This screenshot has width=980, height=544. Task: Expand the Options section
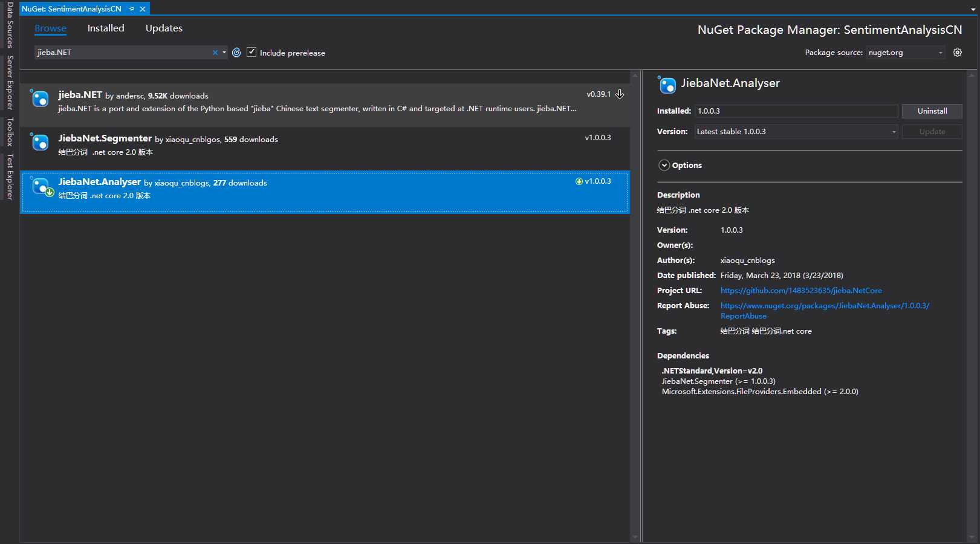(x=664, y=165)
